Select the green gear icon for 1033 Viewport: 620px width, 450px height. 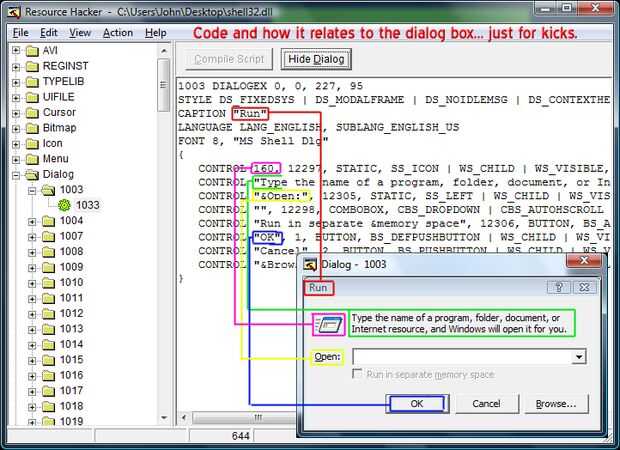(64, 205)
